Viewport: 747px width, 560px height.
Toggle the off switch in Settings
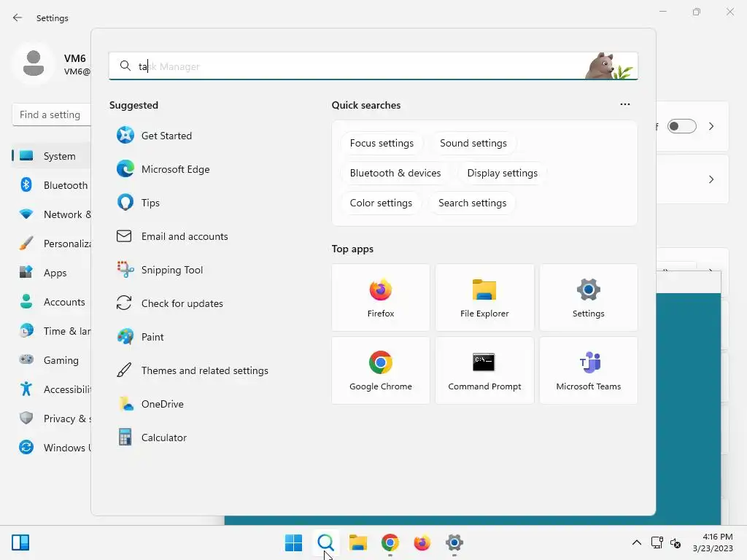tap(682, 126)
